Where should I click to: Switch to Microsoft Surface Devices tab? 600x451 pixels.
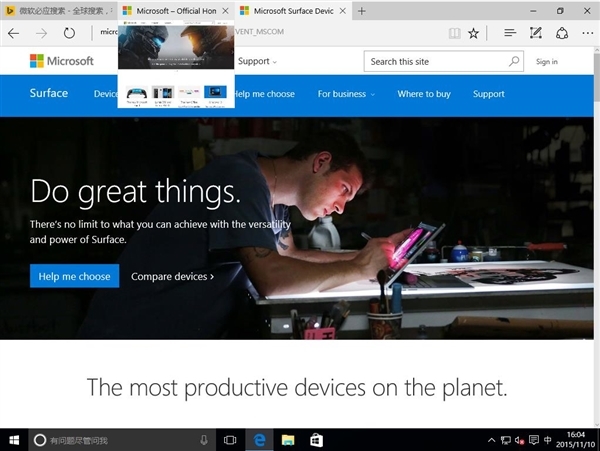293,10
